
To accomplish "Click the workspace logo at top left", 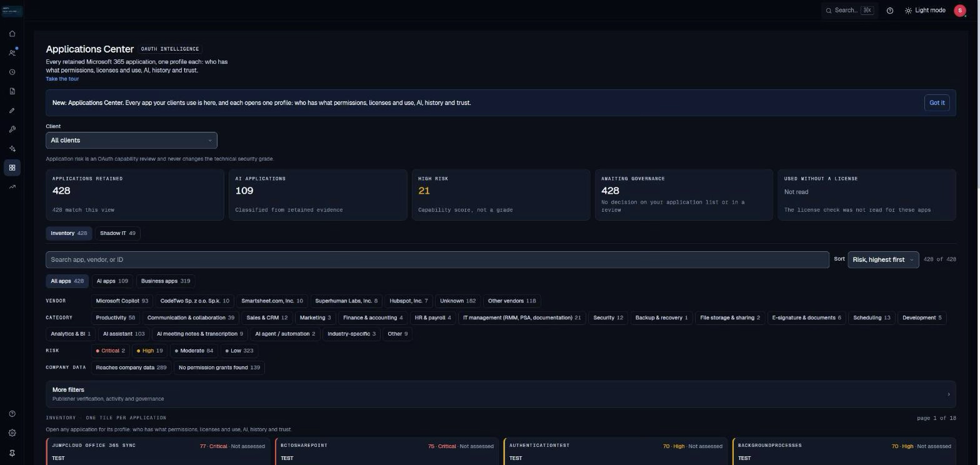I will click(x=12, y=11).
